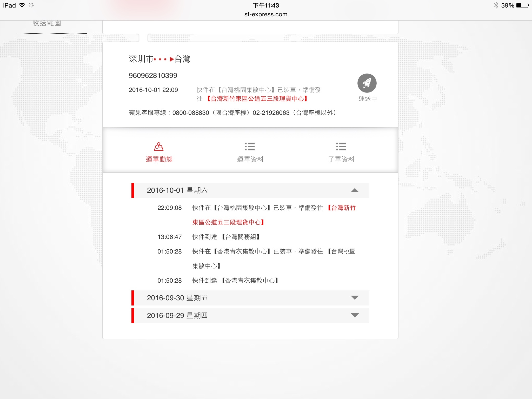Select the 運單動態 tab label
This screenshot has width=532, height=399.
[159, 159]
